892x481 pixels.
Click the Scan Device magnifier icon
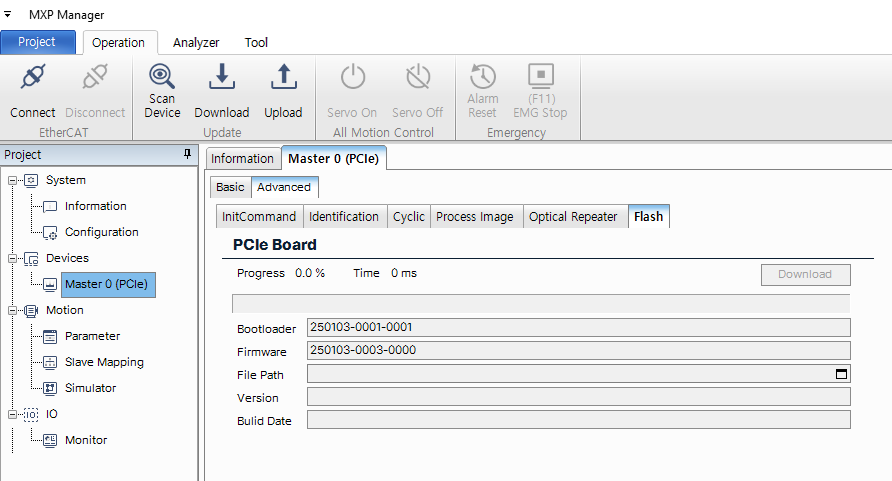point(162,76)
